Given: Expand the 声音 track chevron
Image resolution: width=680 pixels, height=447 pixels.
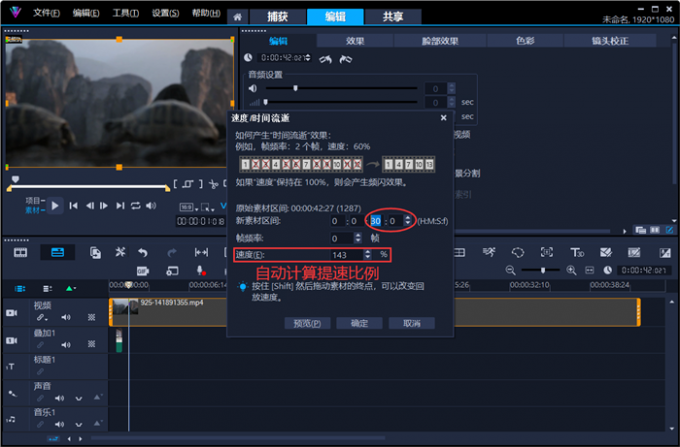Looking at the screenshot, I should coord(78,398).
